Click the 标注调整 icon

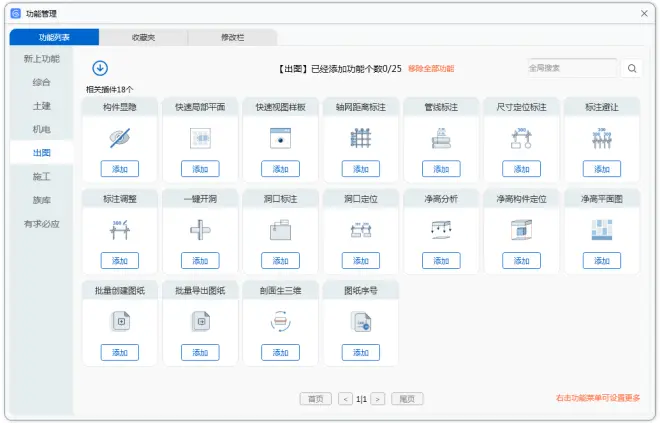[x=120, y=230]
